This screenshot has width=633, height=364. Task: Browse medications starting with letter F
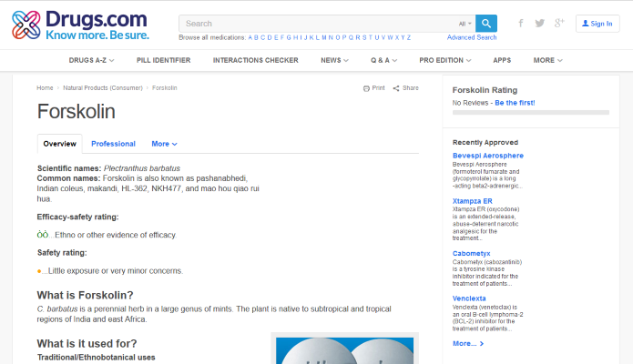click(x=282, y=37)
